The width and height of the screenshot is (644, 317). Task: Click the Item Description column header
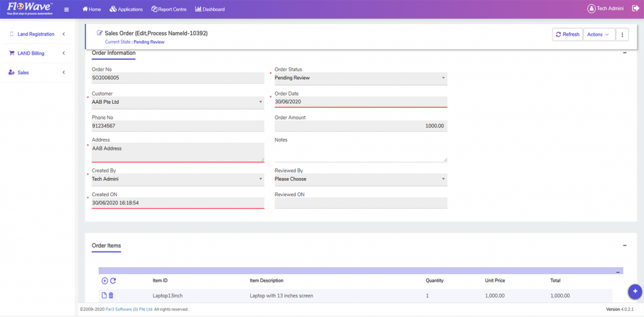click(x=267, y=281)
